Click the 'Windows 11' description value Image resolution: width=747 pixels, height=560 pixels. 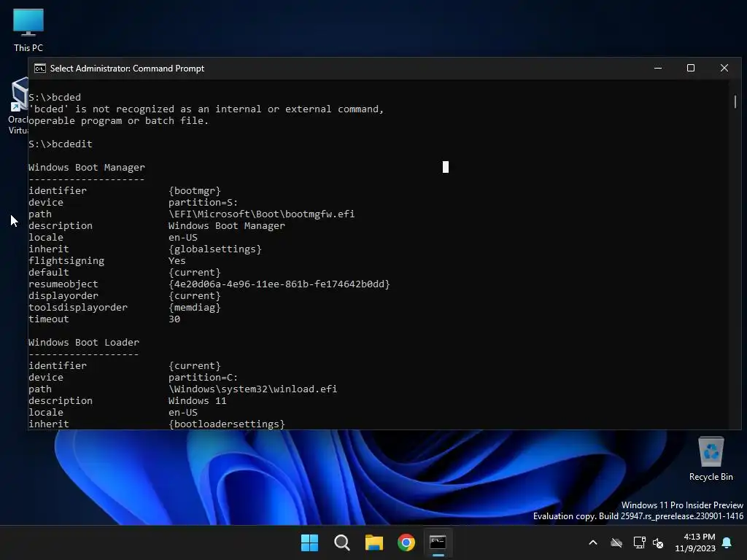tap(197, 400)
